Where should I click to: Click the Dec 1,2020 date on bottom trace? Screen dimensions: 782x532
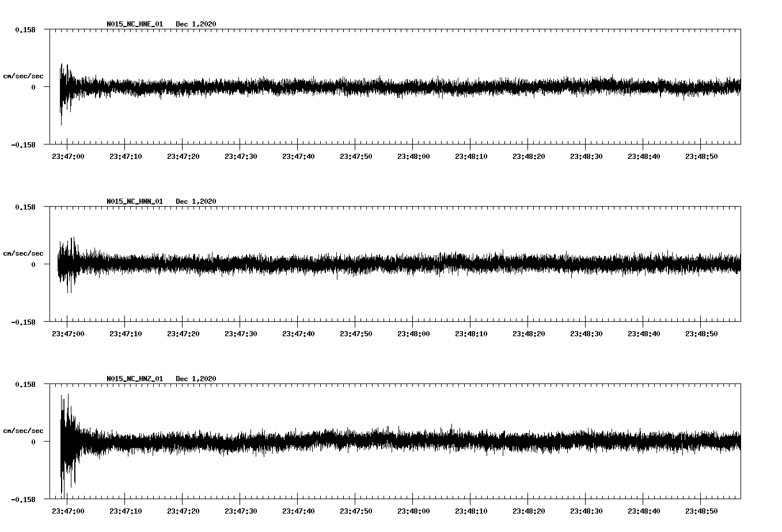click(x=198, y=379)
